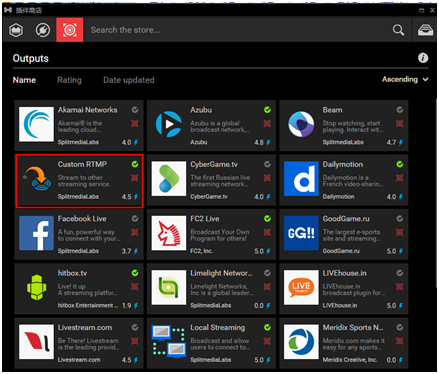Toggle the checkmark on Beam card

point(399,110)
